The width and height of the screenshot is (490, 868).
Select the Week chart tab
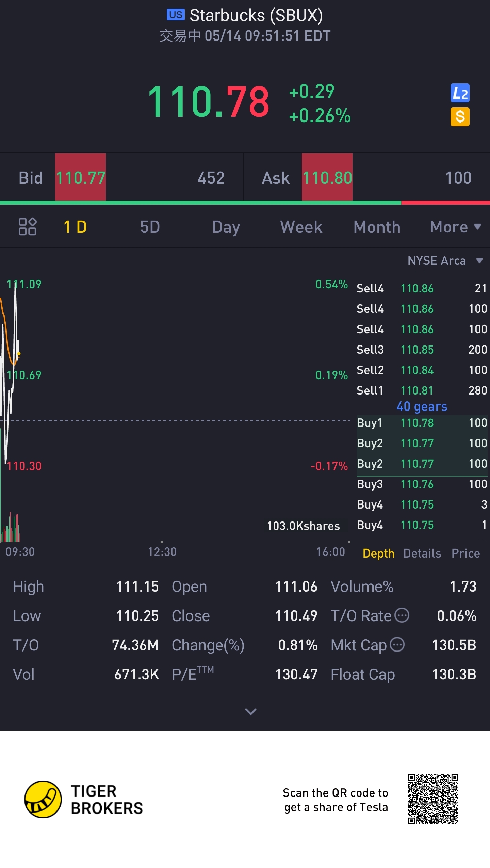coord(301,227)
